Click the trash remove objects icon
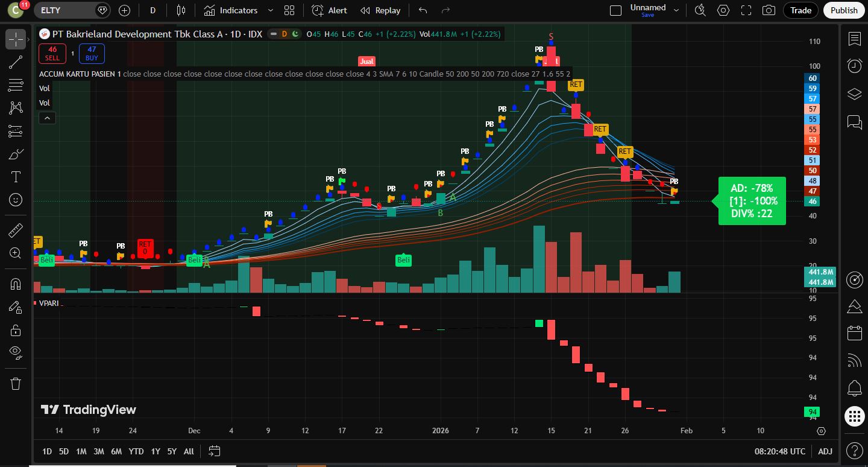 [16, 384]
